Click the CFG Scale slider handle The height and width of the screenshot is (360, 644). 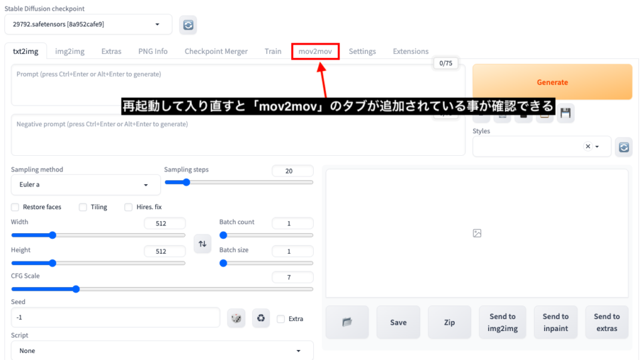[x=76, y=290]
